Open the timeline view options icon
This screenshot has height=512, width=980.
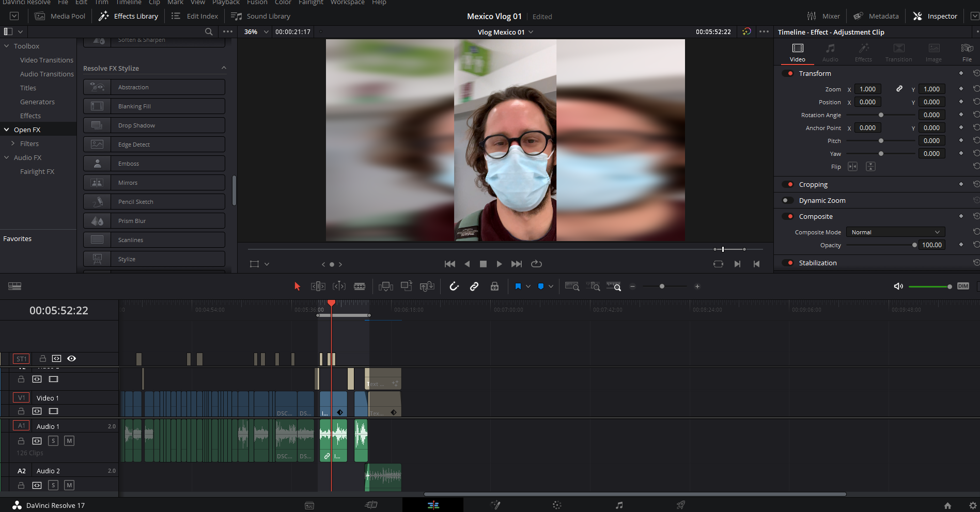(15, 286)
